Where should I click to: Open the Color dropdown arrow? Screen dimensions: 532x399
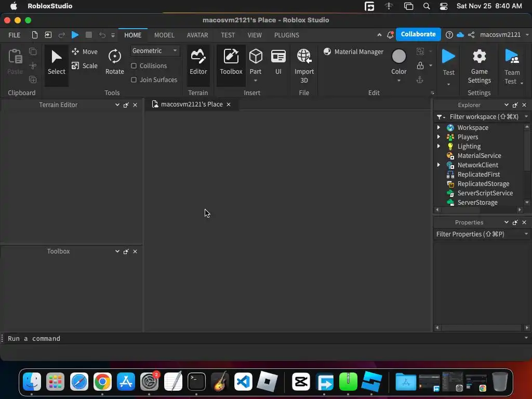tap(398, 81)
